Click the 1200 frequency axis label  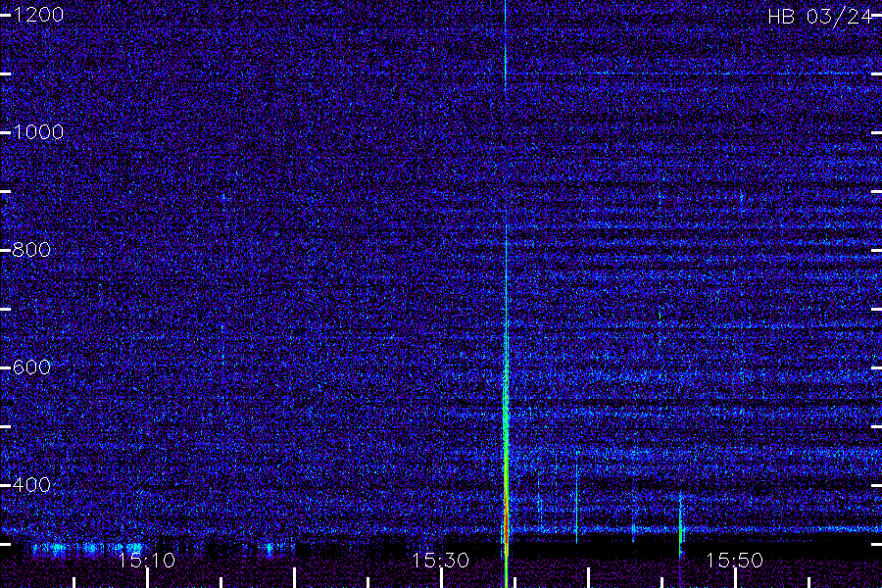coord(38,15)
